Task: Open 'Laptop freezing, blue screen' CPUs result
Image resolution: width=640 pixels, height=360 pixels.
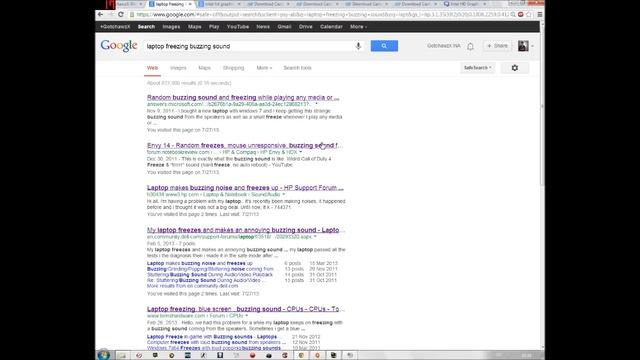Action: 245,309
